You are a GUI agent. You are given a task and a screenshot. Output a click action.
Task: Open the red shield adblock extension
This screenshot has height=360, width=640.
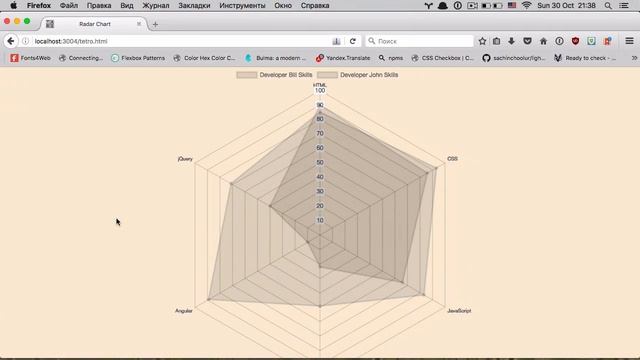(x=576, y=41)
